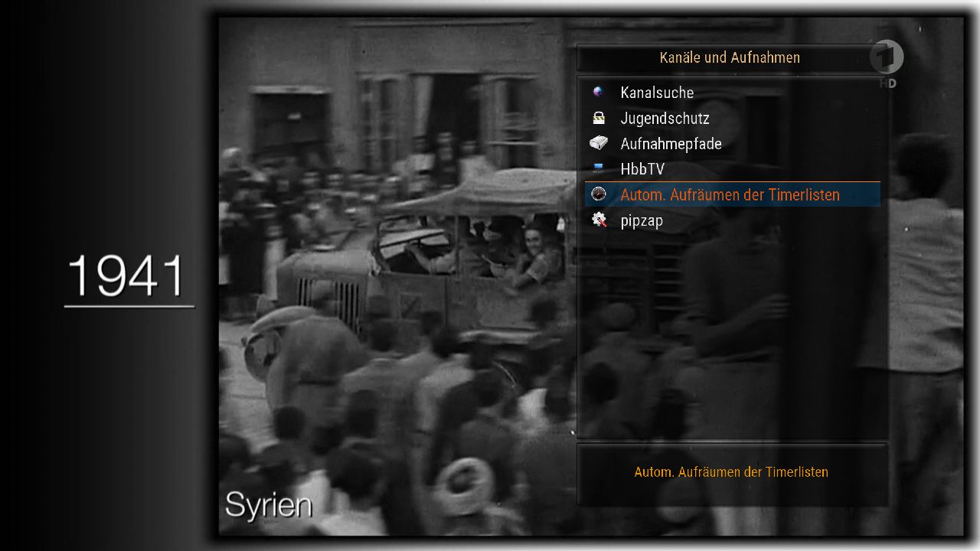Screen dimensions: 980x551
Task: Click the Timerlisten cleanup clock icon
Action: coord(599,194)
